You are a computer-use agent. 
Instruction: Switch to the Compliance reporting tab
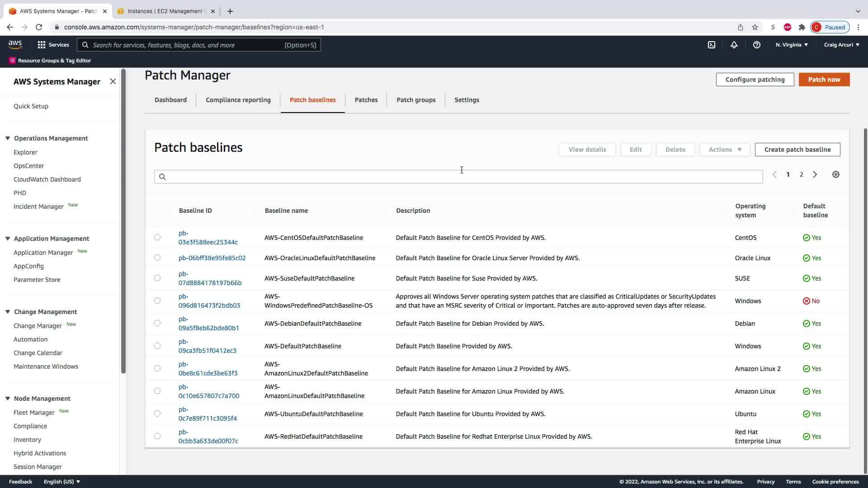click(x=238, y=100)
